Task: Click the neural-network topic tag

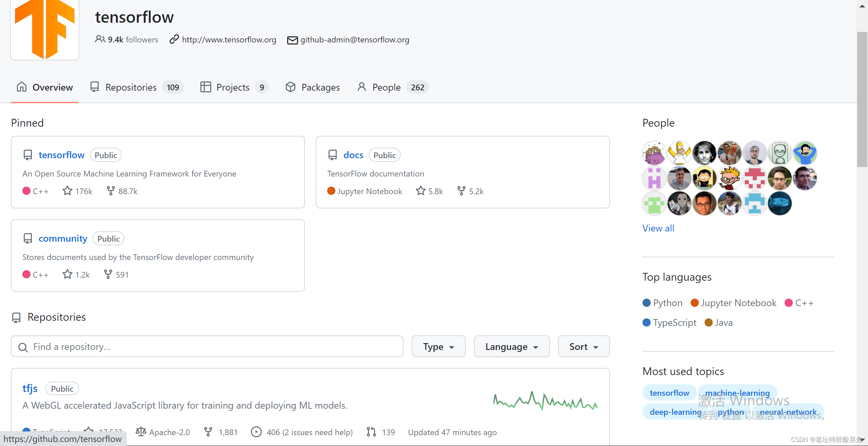Action: pyautogui.click(x=788, y=412)
